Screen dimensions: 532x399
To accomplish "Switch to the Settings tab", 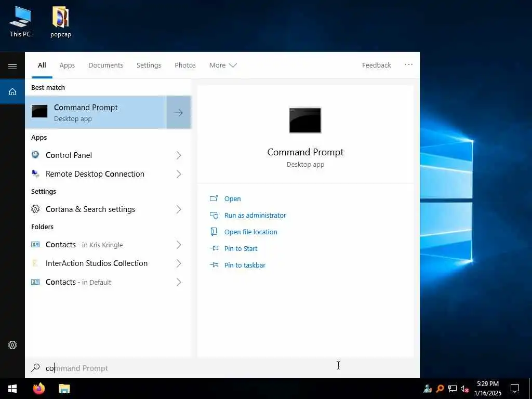I will pos(149,65).
